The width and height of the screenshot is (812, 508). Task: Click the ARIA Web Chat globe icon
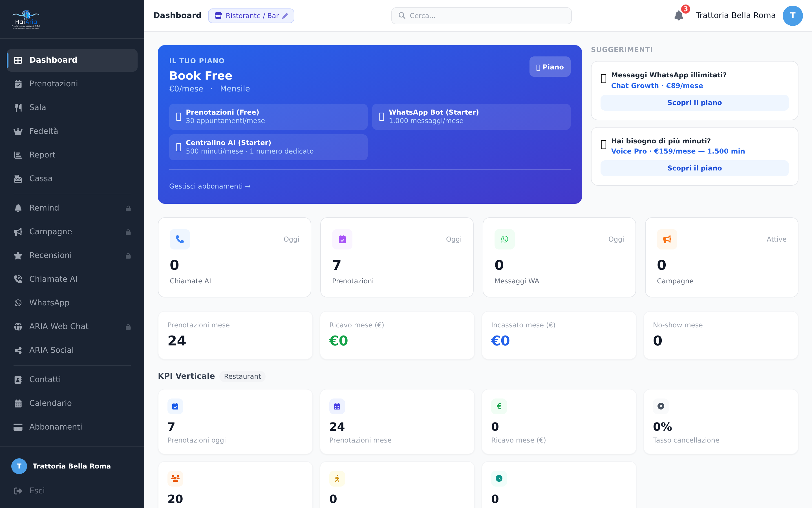[x=18, y=327]
